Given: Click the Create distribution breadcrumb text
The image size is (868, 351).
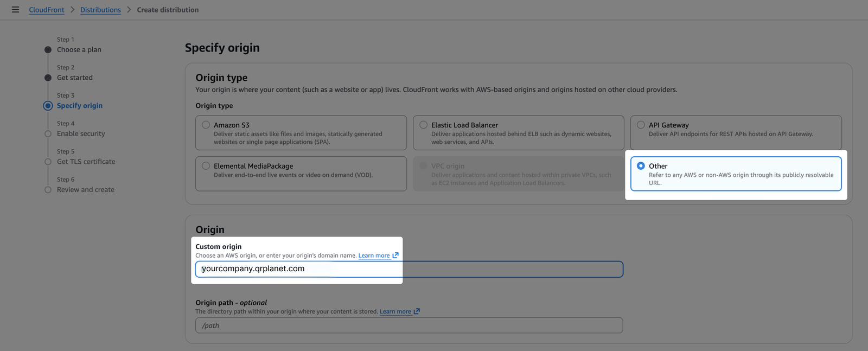Looking at the screenshot, I should (168, 10).
